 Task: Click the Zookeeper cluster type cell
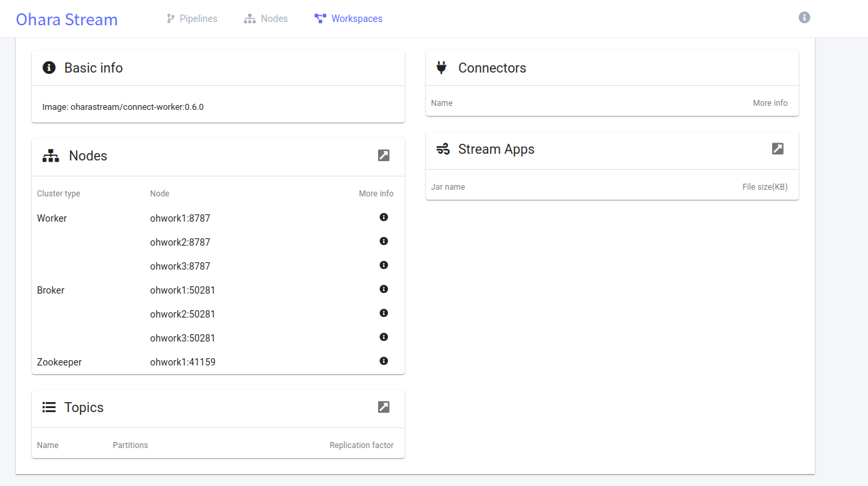coord(59,362)
